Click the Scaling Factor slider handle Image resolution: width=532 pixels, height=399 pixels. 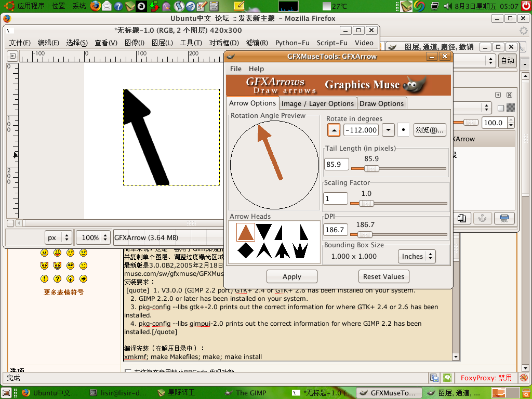[366, 203]
